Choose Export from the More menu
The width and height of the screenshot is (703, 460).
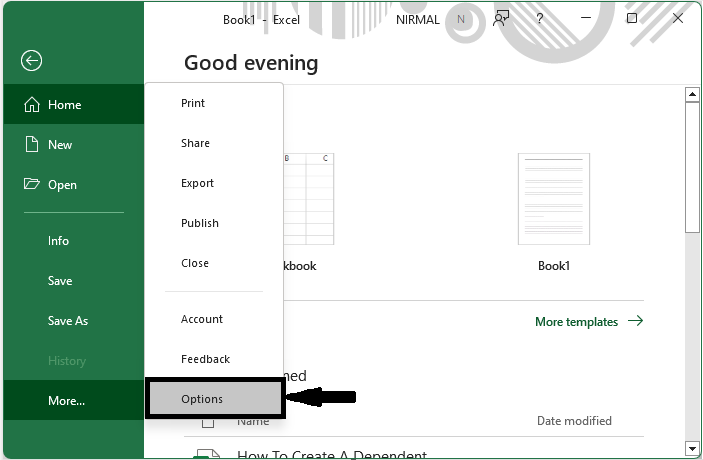214,183
